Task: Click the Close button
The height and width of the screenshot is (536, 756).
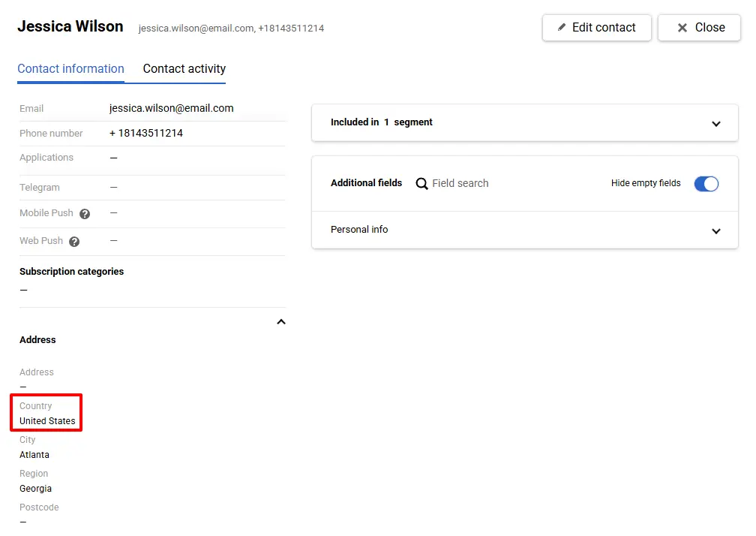Action: [x=699, y=27]
